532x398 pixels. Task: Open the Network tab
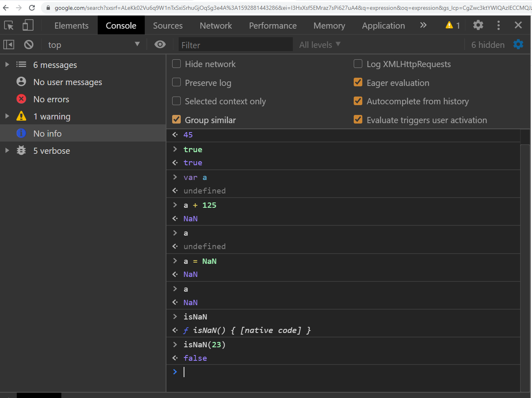[216, 25]
